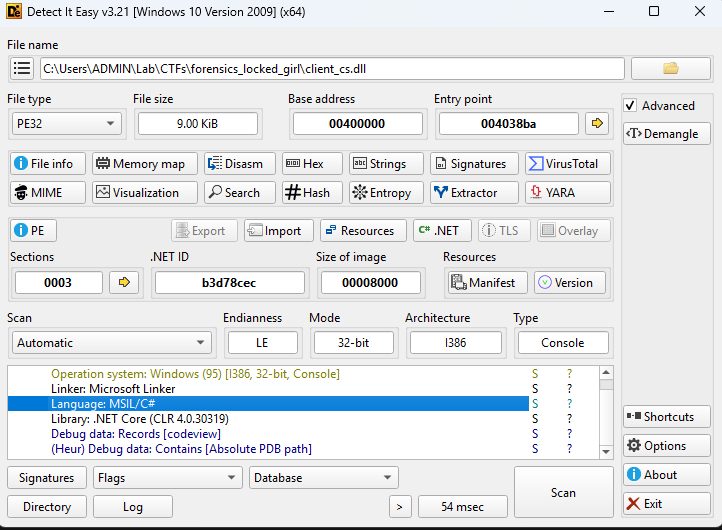Screen dimensions: 722x530
Task: Click the Sections count 0003 field
Action: pyautogui.click(x=58, y=282)
